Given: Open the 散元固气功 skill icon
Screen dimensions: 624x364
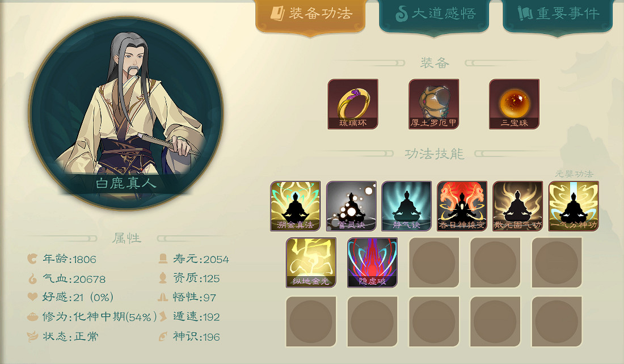Looking at the screenshot, I should (518, 206).
